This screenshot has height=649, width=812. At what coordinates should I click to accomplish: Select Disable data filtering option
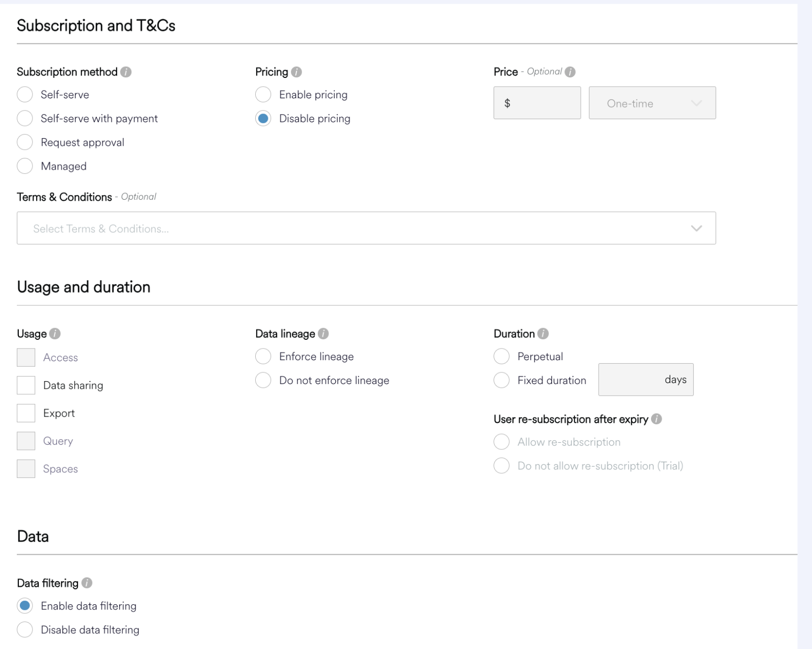(25, 630)
